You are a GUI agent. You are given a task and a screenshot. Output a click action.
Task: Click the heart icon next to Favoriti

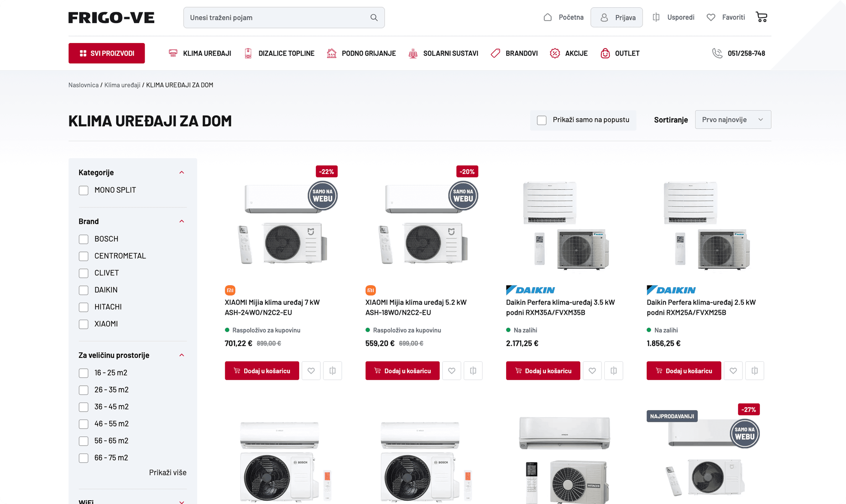pyautogui.click(x=711, y=17)
